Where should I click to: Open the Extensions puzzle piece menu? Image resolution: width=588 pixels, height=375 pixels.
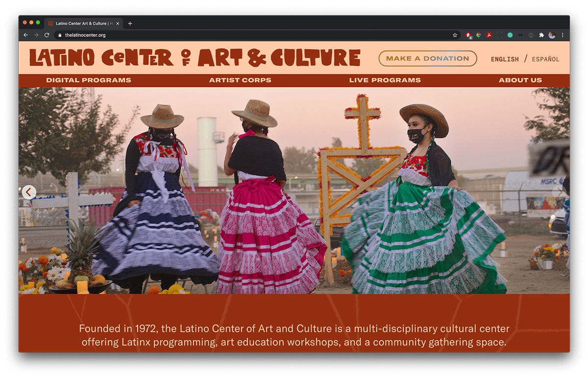point(541,35)
